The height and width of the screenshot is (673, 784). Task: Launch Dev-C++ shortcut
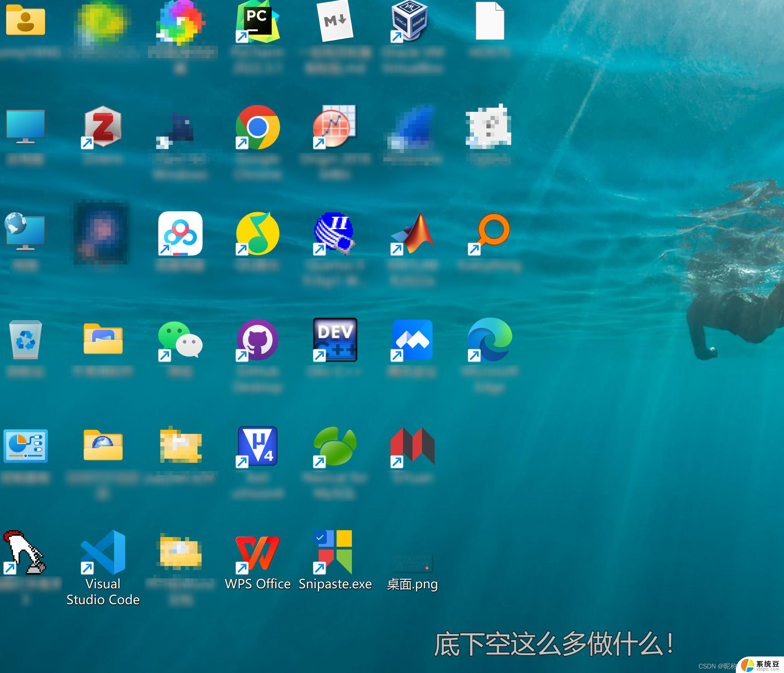pos(335,340)
